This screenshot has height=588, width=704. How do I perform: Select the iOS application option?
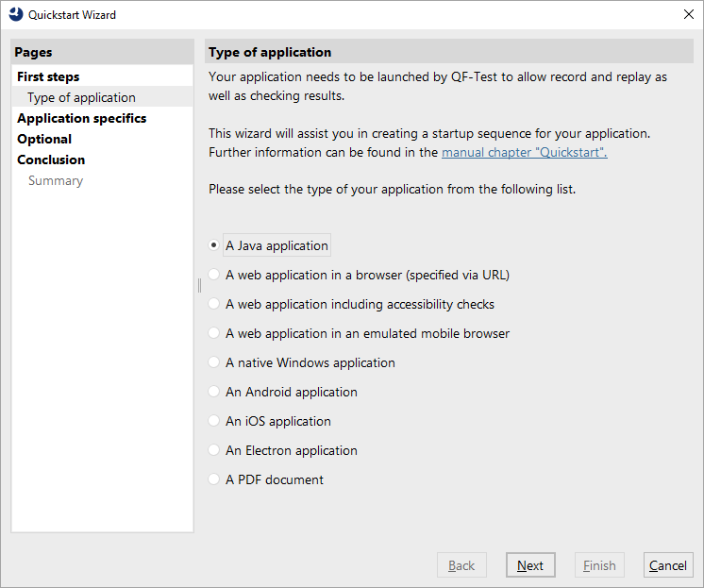click(213, 420)
